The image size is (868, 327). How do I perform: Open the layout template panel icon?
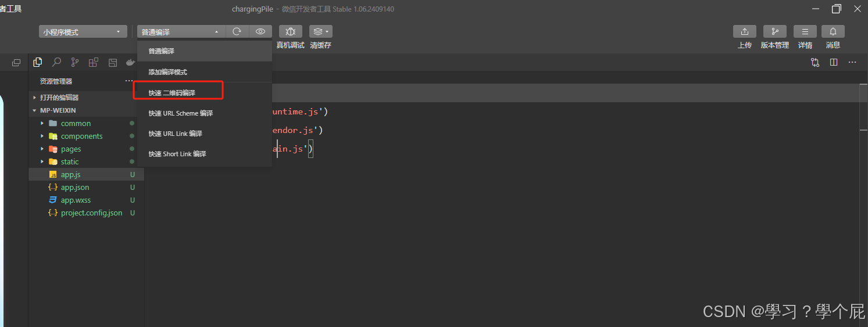(x=113, y=62)
